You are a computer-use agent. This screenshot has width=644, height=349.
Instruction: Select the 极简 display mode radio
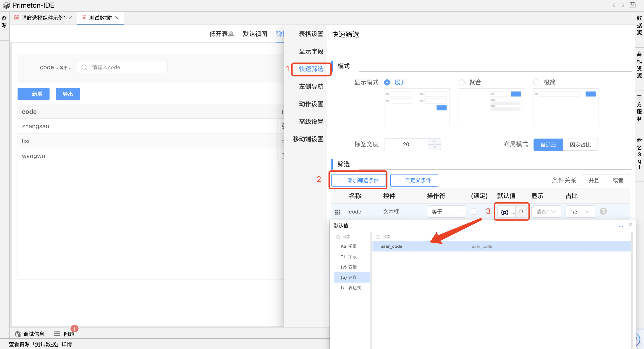536,82
